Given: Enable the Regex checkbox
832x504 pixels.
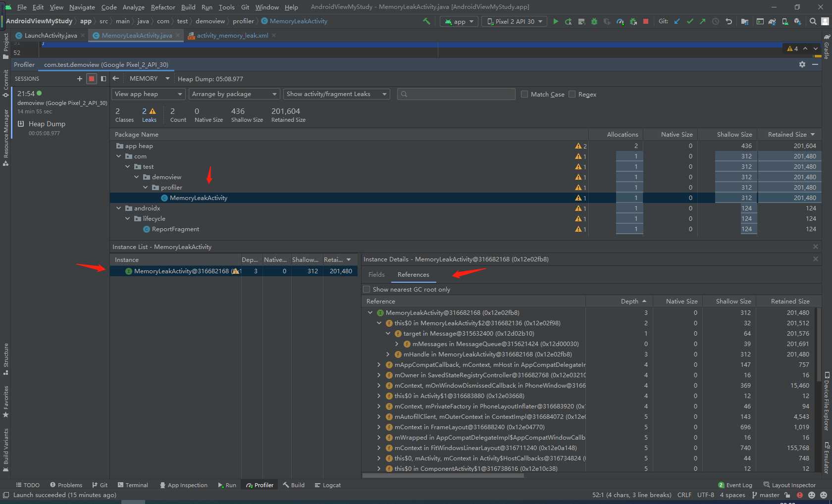Looking at the screenshot, I should coord(572,94).
